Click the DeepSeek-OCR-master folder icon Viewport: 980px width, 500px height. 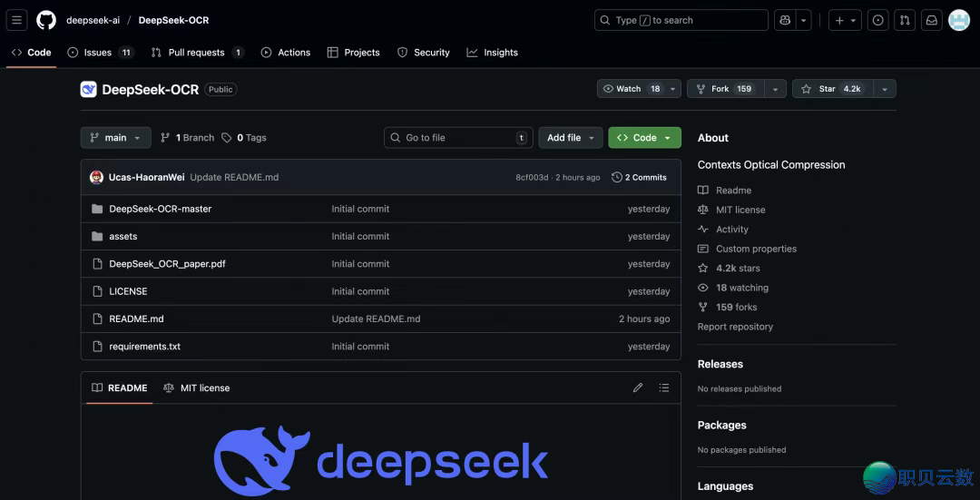[97, 209]
